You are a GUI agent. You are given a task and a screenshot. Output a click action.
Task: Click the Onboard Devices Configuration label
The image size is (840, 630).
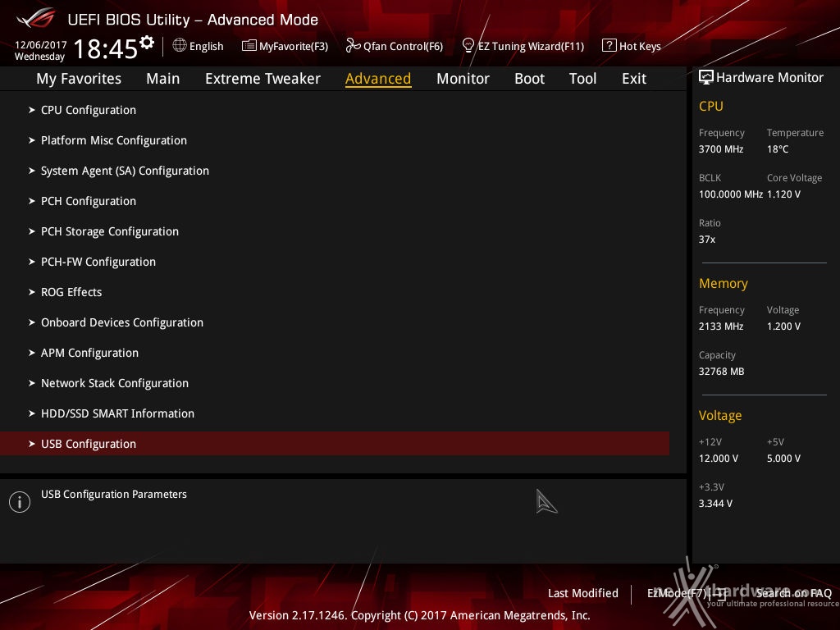[122, 322]
